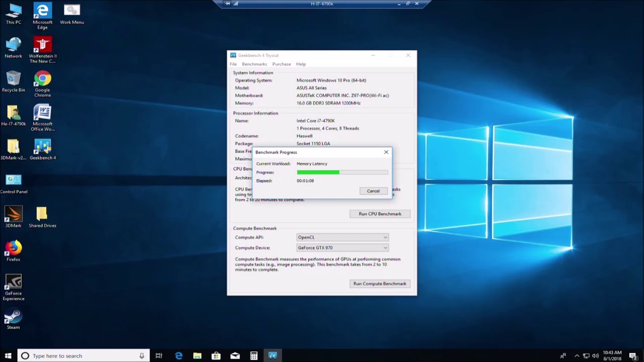Open Work Menu desktop icon
This screenshot has width=644, height=362.
pos(72,14)
